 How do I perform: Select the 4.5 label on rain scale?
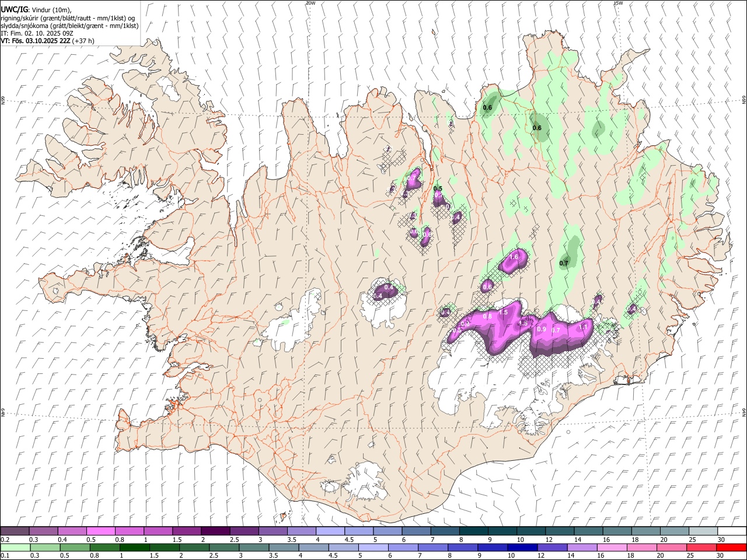[x=333, y=555]
